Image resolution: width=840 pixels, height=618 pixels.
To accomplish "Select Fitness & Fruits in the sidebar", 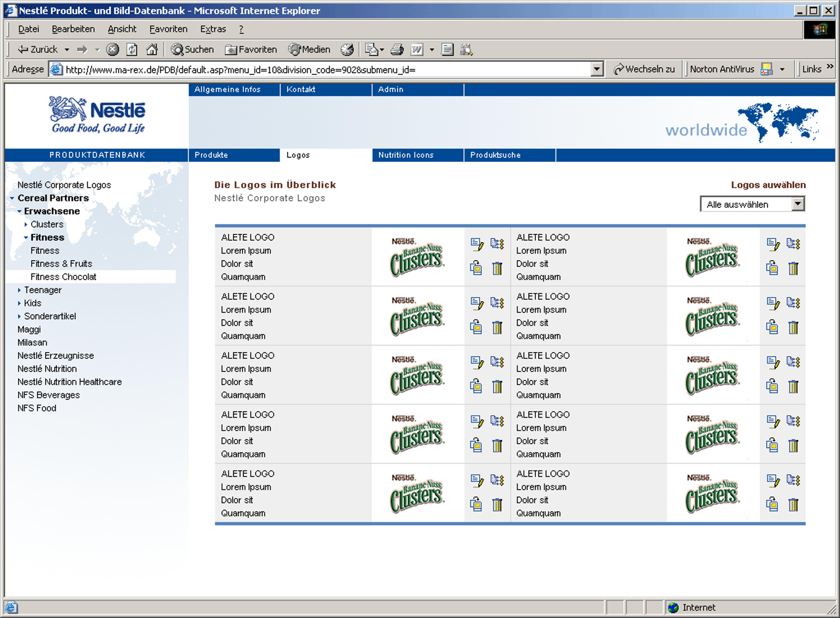I will [x=61, y=264].
